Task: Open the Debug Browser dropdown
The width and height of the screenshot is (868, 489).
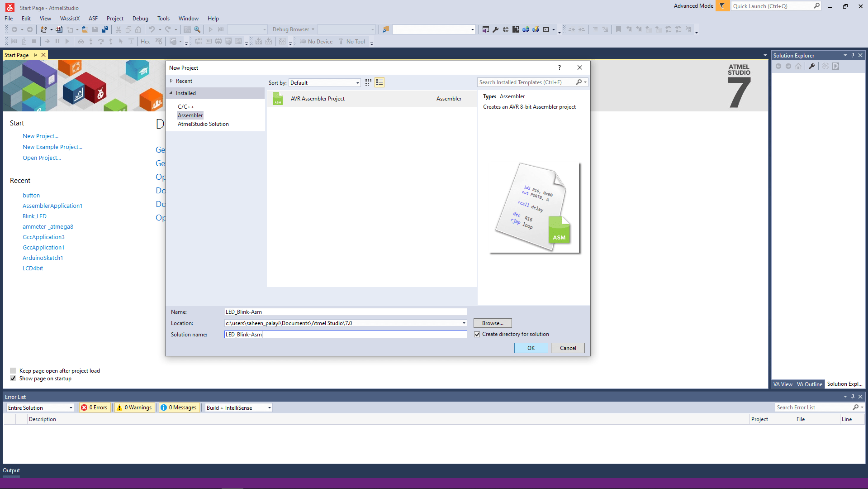Action: (293, 29)
